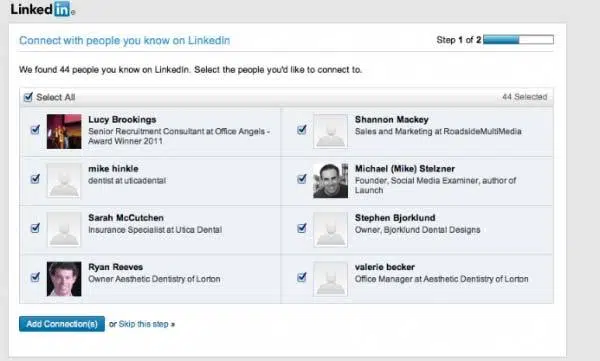Click 'Office Manager at Aesthetic Dentistry' text
Screen dimensions: 600x361
click(442, 279)
